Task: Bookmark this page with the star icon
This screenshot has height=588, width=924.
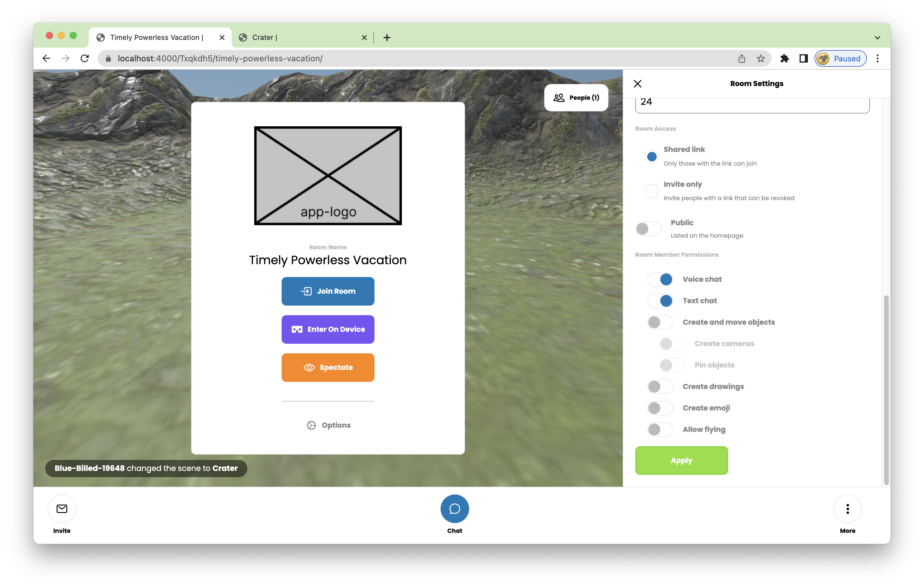Action: (x=761, y=58)
